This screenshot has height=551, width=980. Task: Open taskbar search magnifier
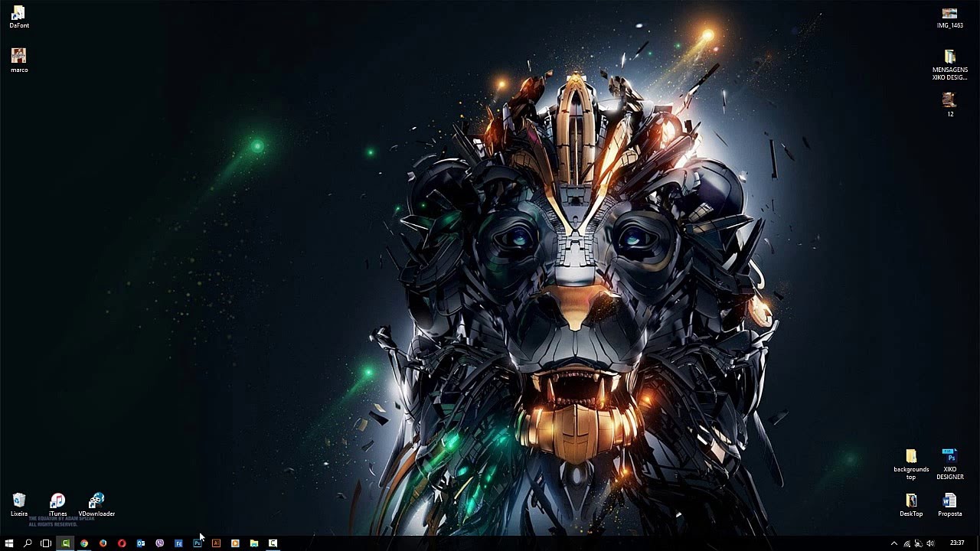point(28,543)
